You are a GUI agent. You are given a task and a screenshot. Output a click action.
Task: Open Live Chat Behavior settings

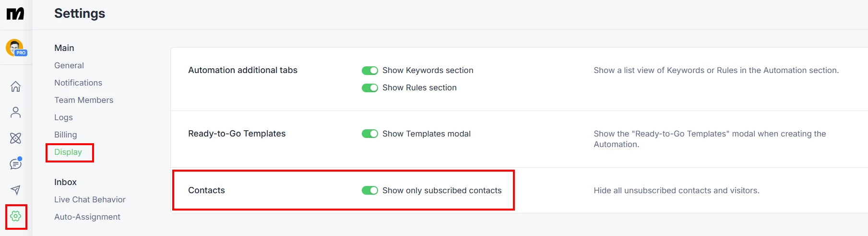[90, 199]
